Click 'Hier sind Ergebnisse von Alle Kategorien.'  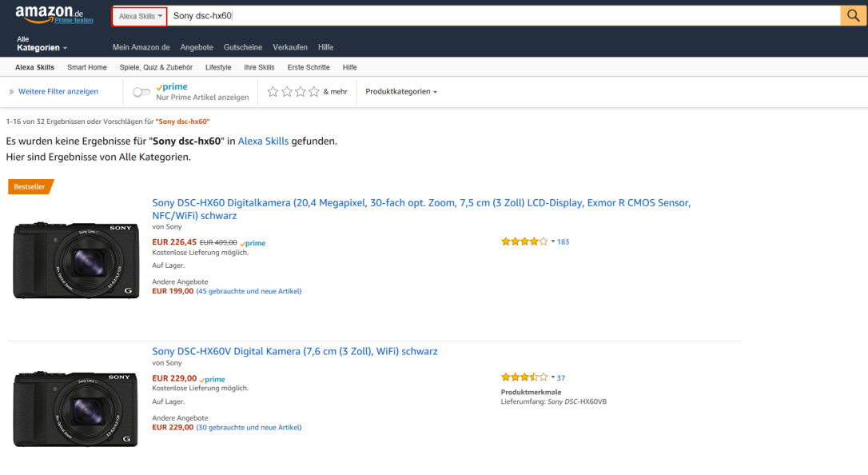pos(98,158)
